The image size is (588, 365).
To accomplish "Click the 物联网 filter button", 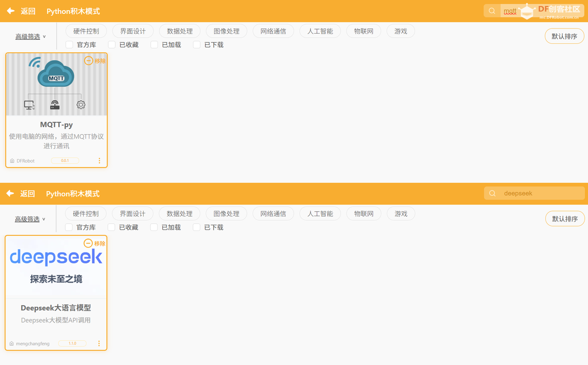I will [363, 31].
